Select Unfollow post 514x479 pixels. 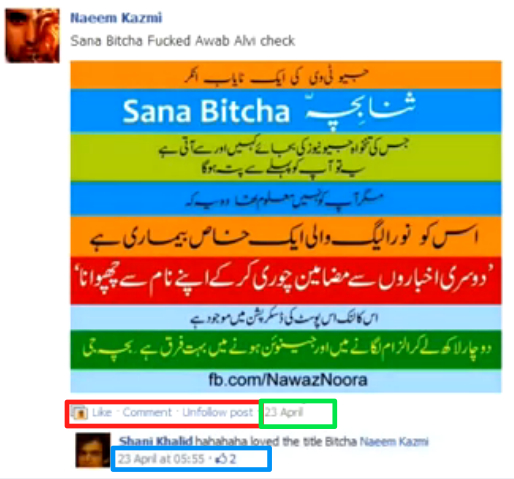(x=217, y=412)
